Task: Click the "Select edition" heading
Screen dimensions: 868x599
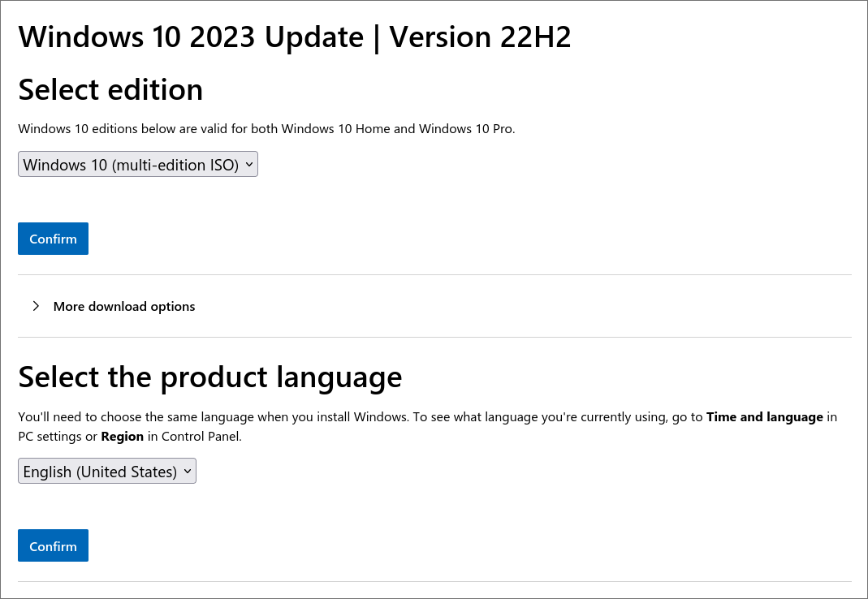Action: click(110, 89)
